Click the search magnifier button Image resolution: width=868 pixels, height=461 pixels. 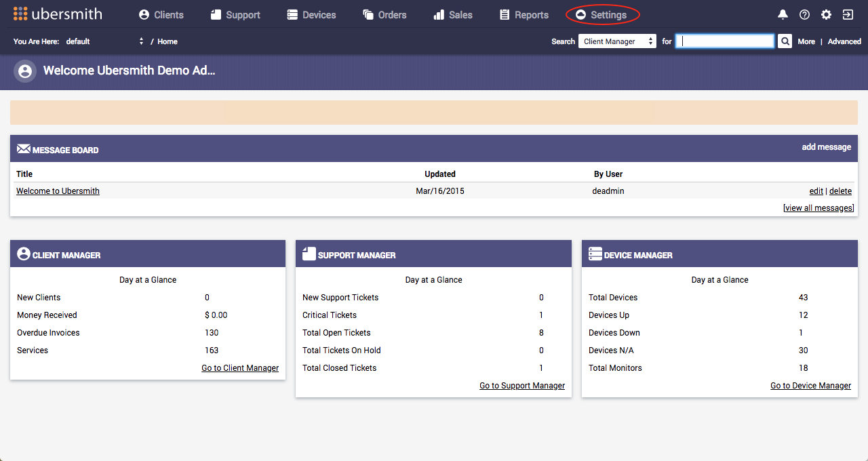785,41
